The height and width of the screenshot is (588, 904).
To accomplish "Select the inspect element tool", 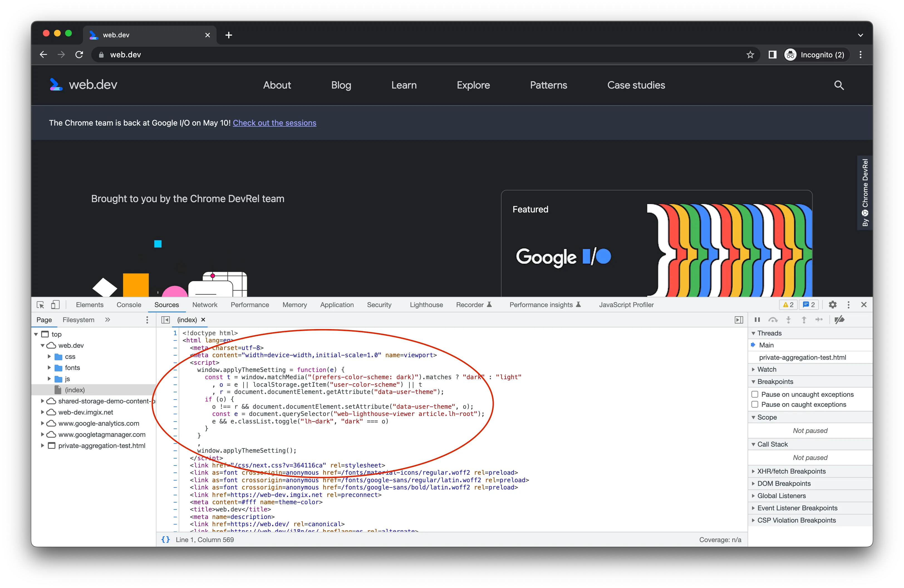I will (x=40, y=305).
